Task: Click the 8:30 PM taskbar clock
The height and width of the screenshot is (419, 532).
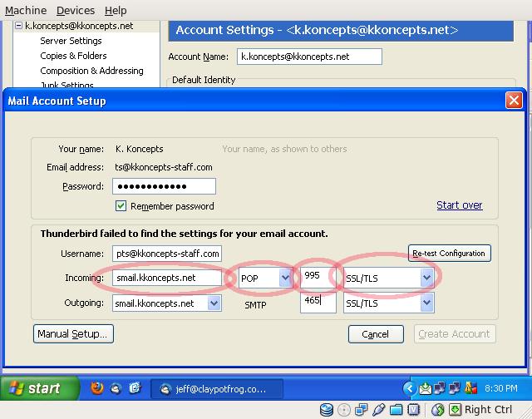Action: (x=501, y=388)
